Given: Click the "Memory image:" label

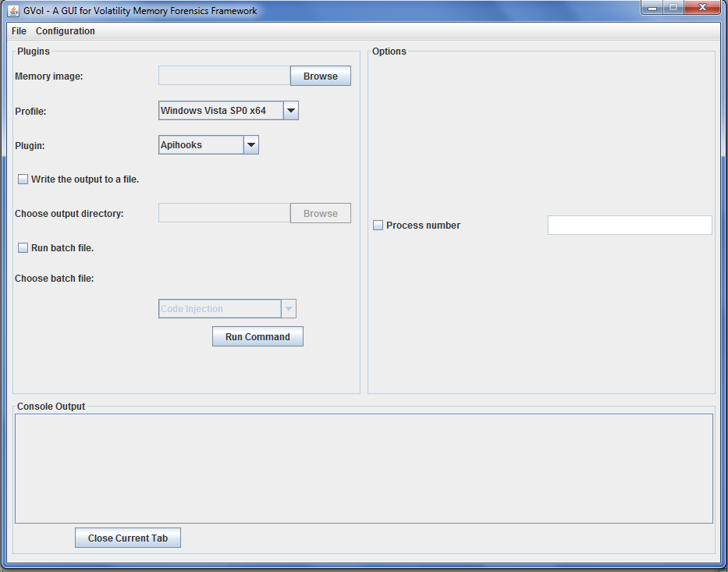Looking at the screenshot, I should [48, 76].
